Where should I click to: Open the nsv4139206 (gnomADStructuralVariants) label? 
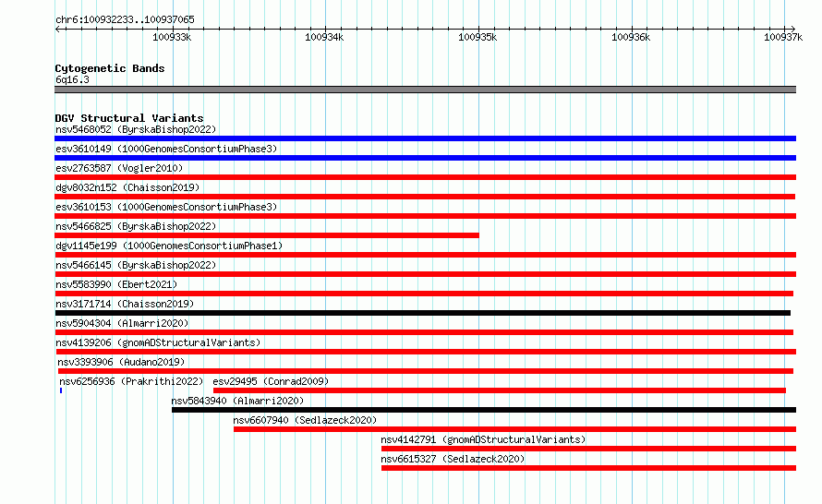click(158, 342)
